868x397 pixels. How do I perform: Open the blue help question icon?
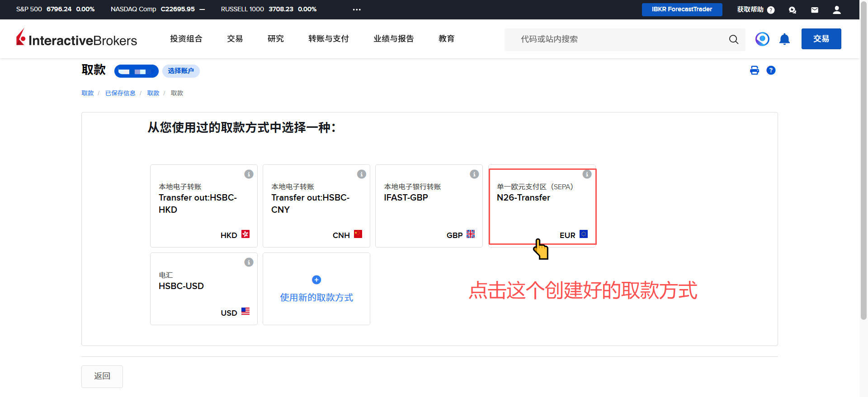[771, 70]
